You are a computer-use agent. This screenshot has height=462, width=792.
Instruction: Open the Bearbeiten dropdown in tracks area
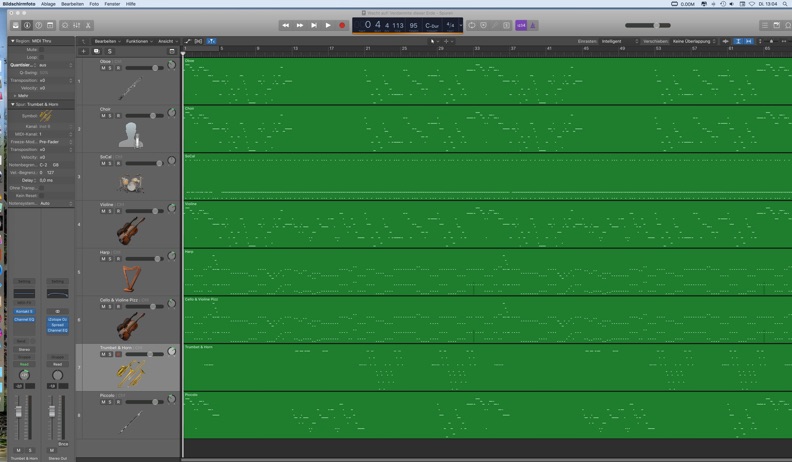[108, 41]
